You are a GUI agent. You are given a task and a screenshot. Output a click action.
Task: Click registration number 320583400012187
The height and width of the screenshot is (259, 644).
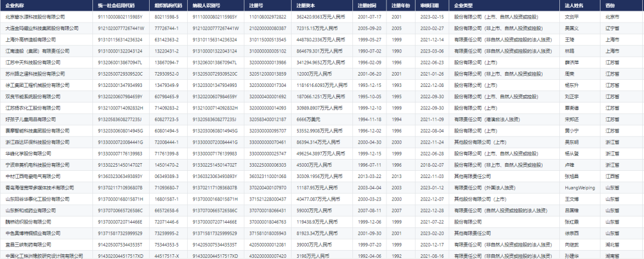pos(268,119)
